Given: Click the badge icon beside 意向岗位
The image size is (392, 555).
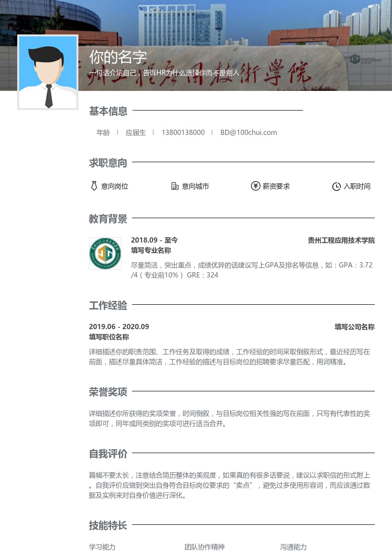Looking at the screenshot, I should pyautogui.click(x=94, y=186).
